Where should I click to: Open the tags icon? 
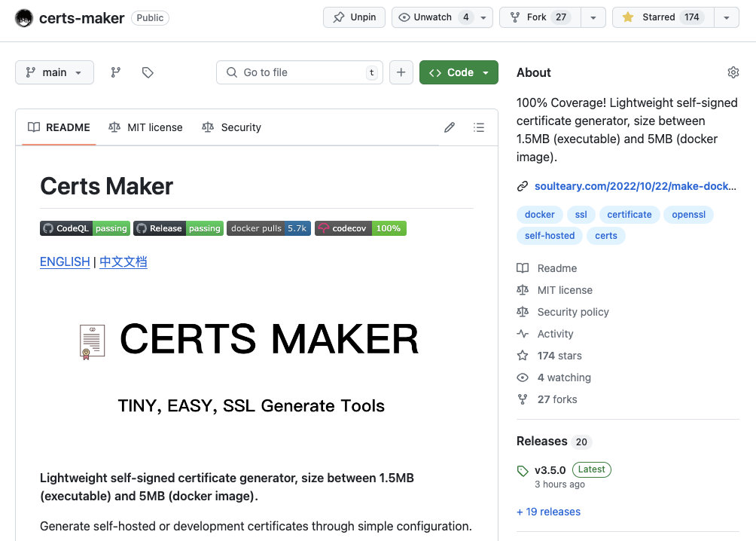pyautogui.click(x=148, y=72)
